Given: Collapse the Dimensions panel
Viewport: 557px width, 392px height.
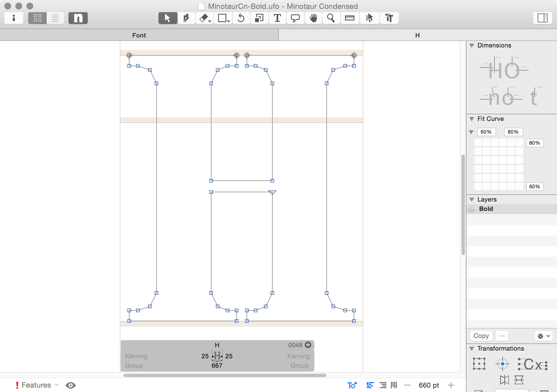Looking at the screenshot, I should 472,46.
